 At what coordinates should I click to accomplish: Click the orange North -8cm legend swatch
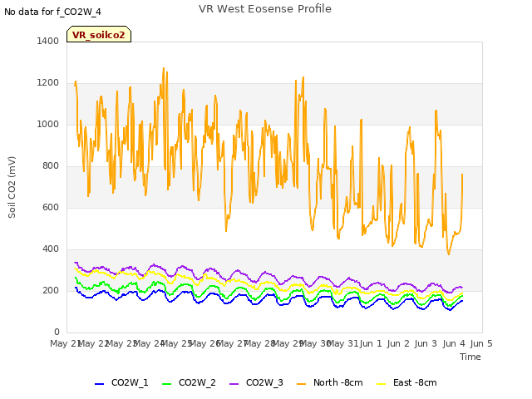301,383
